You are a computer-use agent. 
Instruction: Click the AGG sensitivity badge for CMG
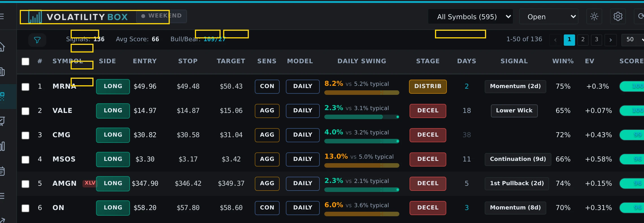click(267, 135)
